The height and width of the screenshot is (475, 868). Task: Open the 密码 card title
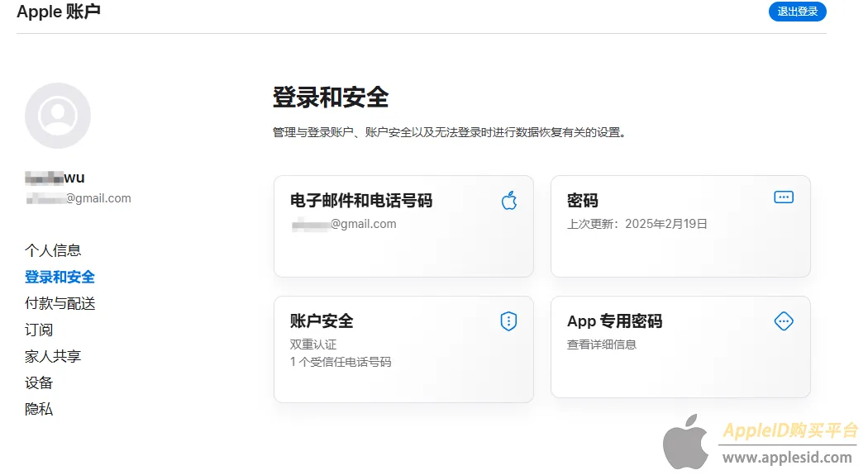(x=582, y=201)
